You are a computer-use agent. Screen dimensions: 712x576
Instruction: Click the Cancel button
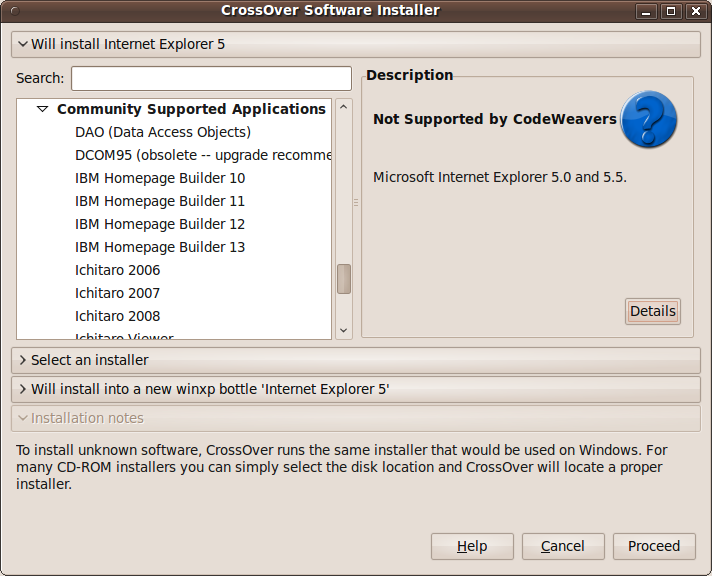(x=562, y=546)
